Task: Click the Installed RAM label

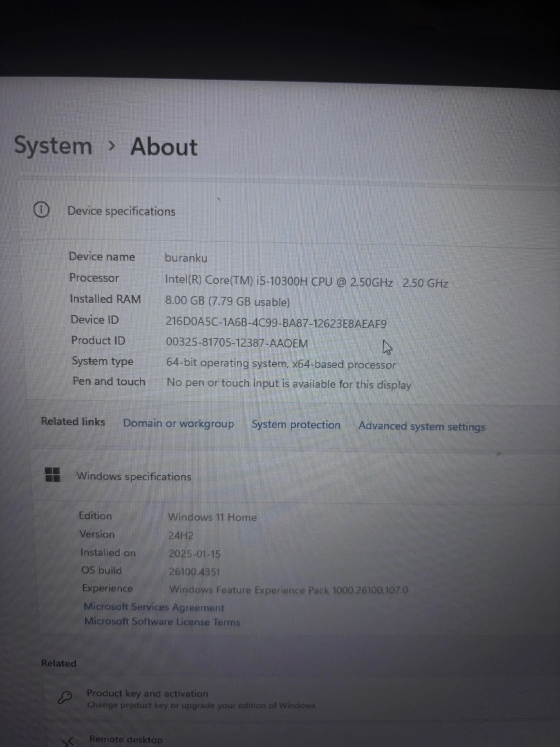Action: tap(105, 299)
